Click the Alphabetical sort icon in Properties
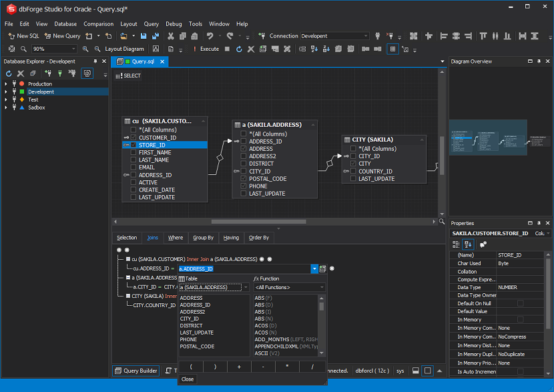 468,244
